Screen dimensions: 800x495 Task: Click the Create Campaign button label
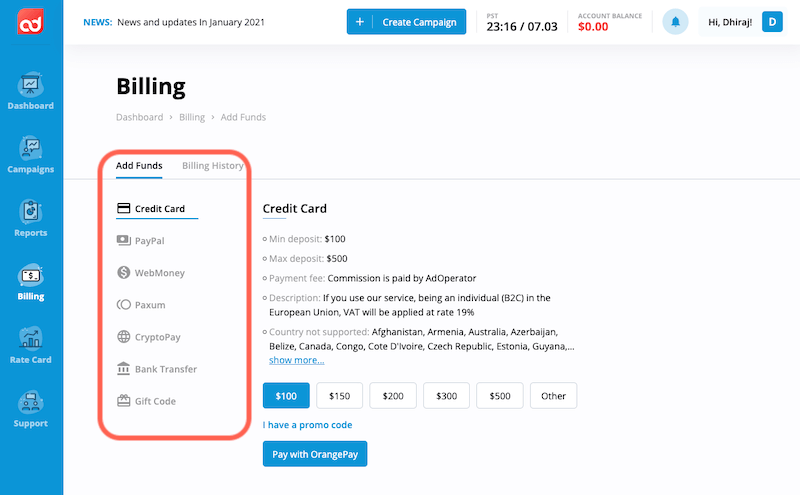419,22
